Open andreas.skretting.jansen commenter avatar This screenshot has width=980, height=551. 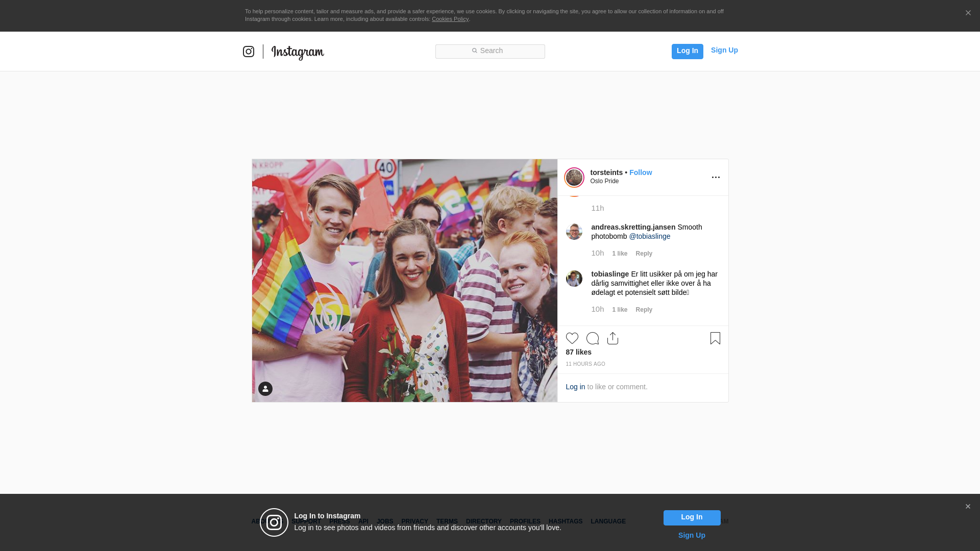574,232
